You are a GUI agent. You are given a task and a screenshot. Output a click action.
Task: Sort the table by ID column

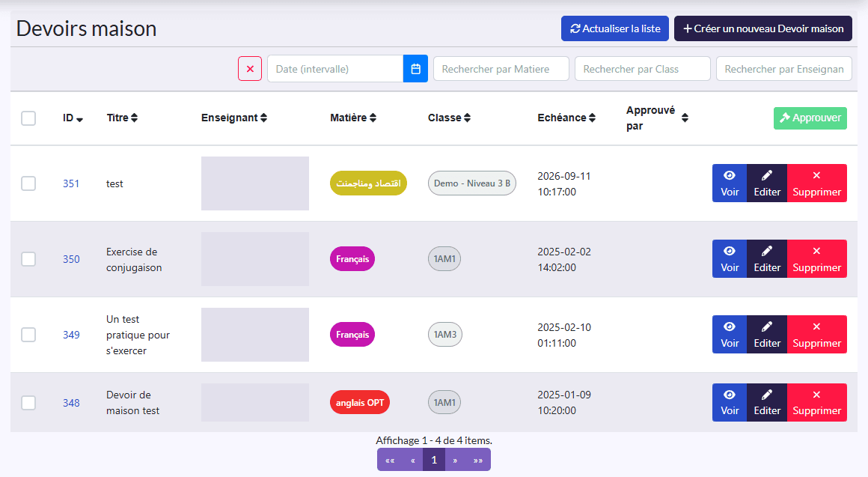pyautogui.click(x=73, y=118)
